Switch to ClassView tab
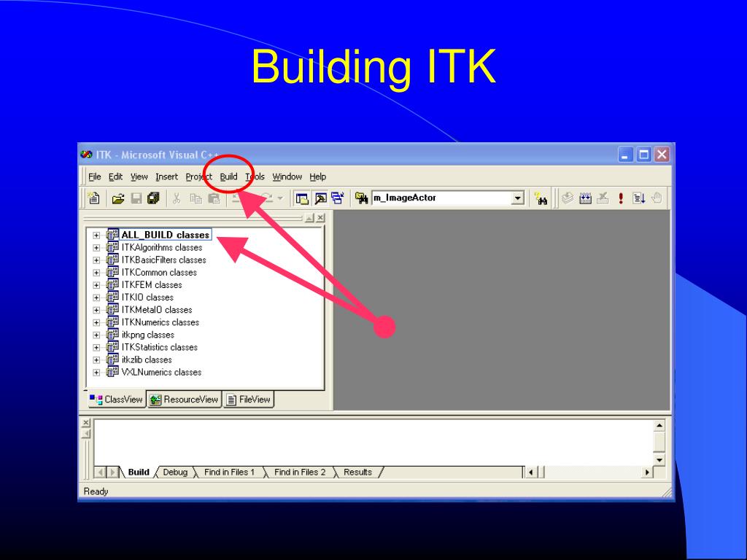 [x=117, y=400]
